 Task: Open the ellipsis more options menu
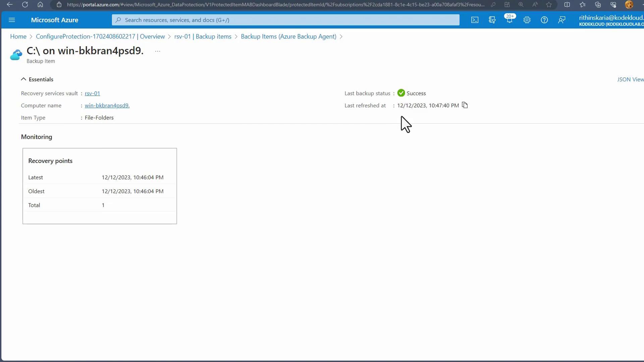tap(158, 51)
